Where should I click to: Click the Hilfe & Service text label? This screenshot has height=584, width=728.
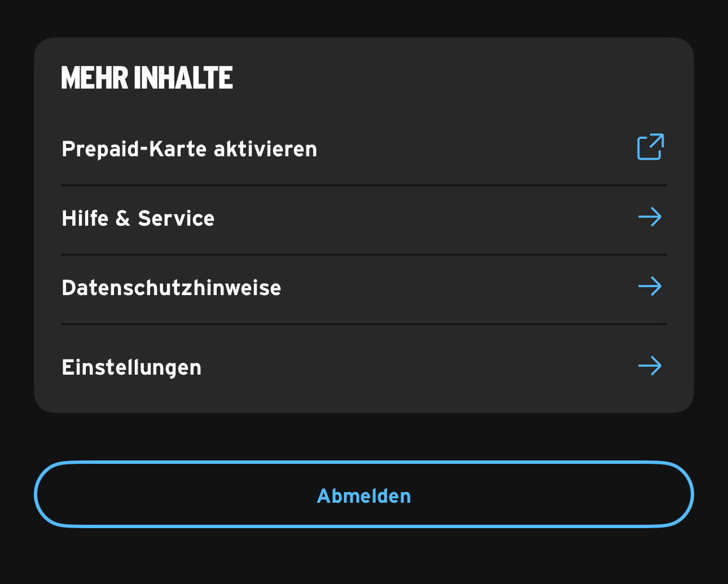coord(138,219)
